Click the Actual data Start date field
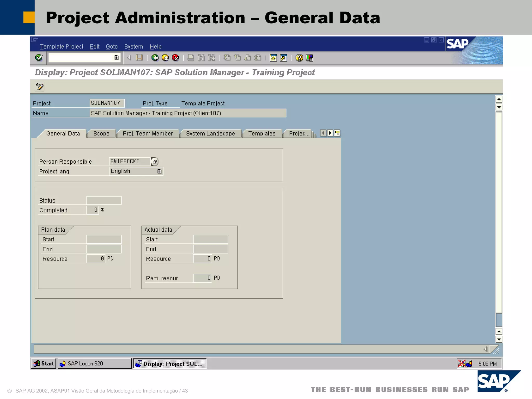Image resolution: width=532 pixels, height=399 pixels. point(211,239)
